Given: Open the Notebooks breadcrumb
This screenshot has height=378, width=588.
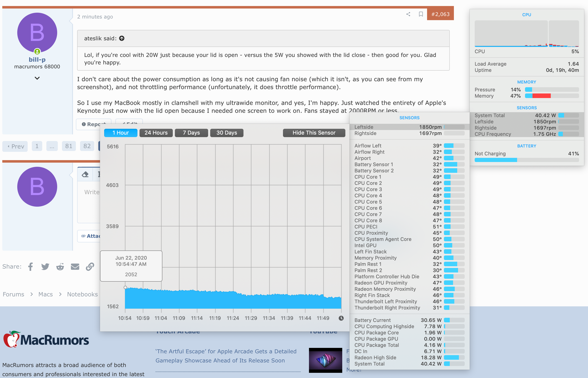Looking at the screenshot, I should (82, 294).
